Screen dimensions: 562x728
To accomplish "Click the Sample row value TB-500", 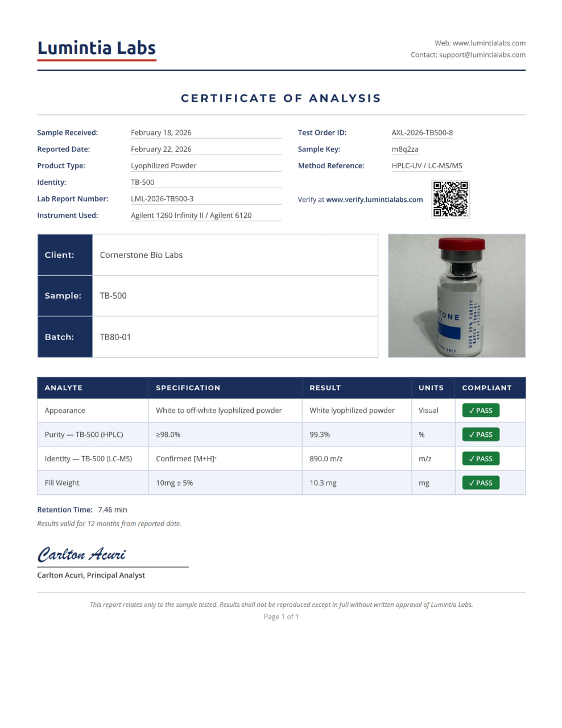I will coord(113,296).
